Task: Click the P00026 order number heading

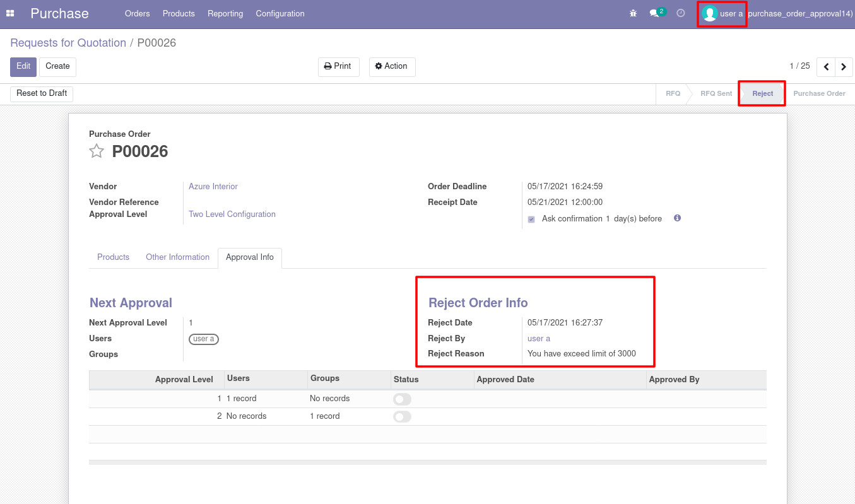Action: pos(140,151)
